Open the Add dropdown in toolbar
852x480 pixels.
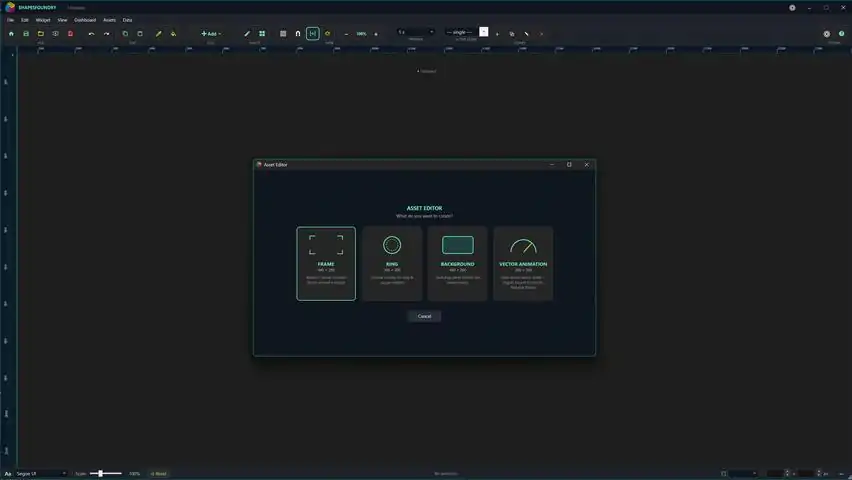pyautogui.click(x=211, y=34)
